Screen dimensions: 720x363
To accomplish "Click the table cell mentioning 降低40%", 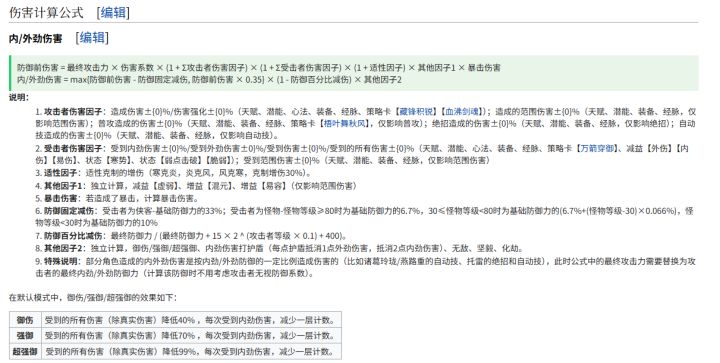I will pyautogui.click(x=191, y=320).
